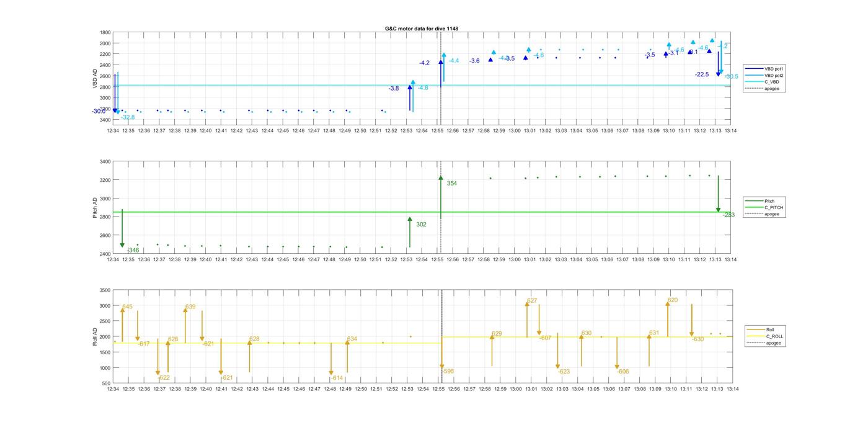Viewport: 868px width, 430px height.
Task: Click the '-614' roll data label
Action: tap(337, 378)
